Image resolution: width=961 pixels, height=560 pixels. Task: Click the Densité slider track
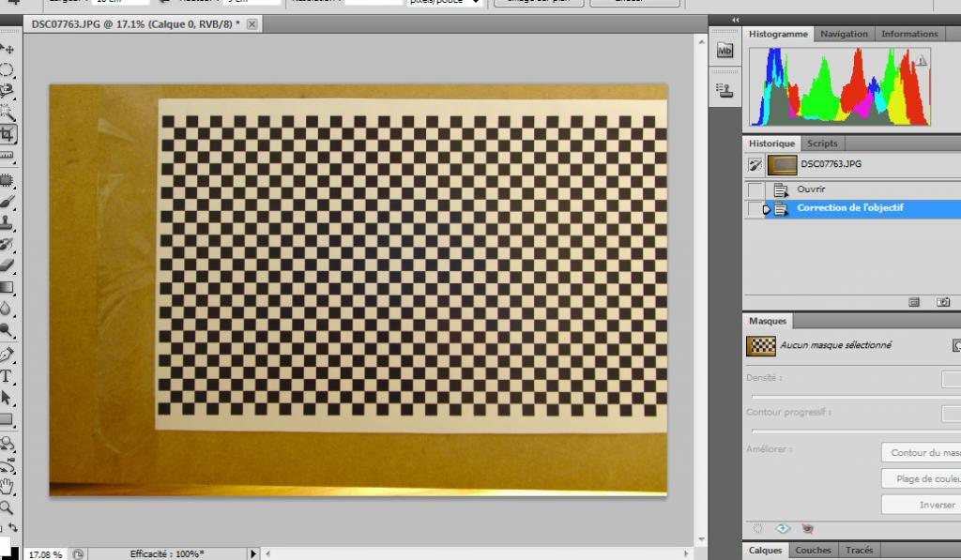(x=856, y=396)
